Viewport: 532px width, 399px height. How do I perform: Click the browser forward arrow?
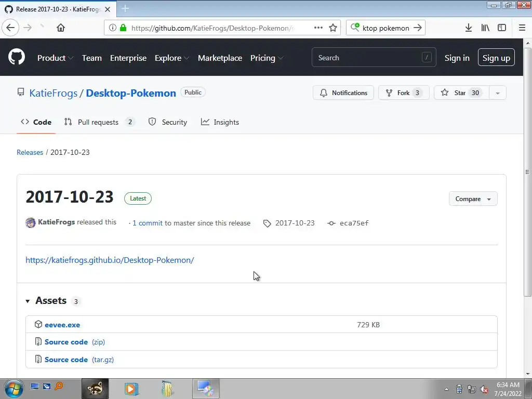tap(28, 28)
